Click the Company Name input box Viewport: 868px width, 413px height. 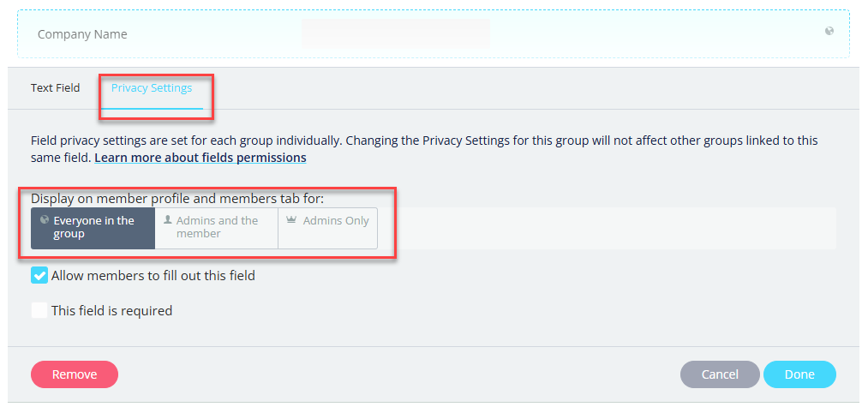[396, 33]
